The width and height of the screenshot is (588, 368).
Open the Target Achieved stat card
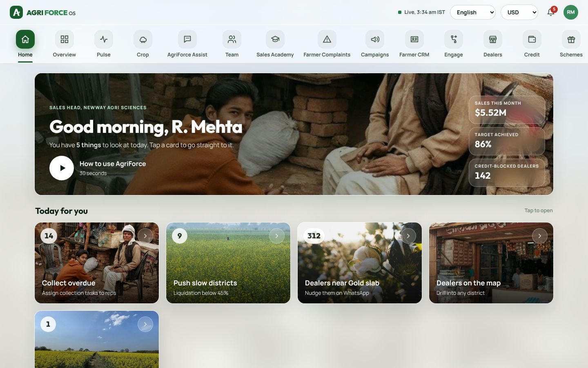[x=507, y=141]
